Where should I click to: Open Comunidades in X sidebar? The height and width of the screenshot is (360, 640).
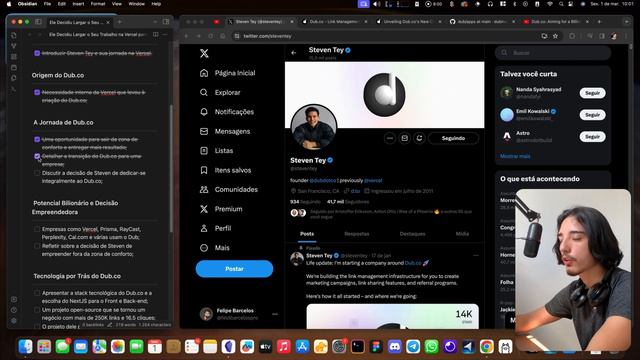coord(229,189)
